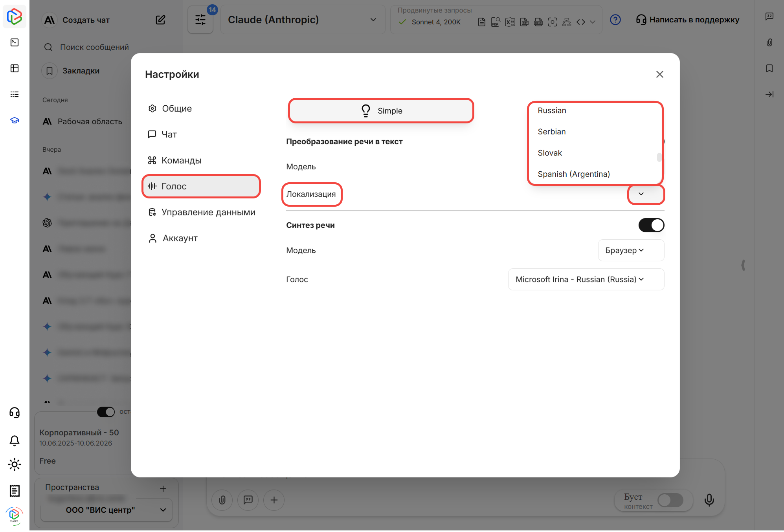This screenshot has width=784, height=532.
Task: Attach file with paperclip in message bar
Action: point(222,500)
